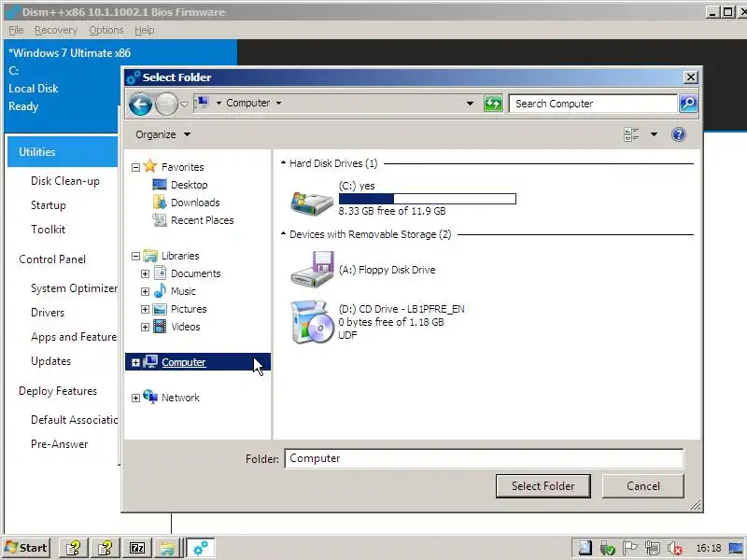The height and width of the screenshot is (560, 747).
Task: Click the C: drive free space bar
Action: pos(428,199)
